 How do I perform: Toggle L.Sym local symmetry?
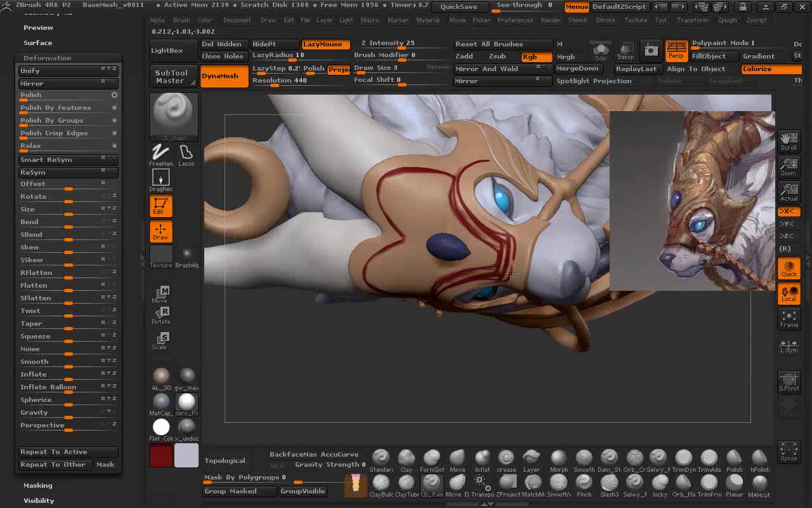789,345
